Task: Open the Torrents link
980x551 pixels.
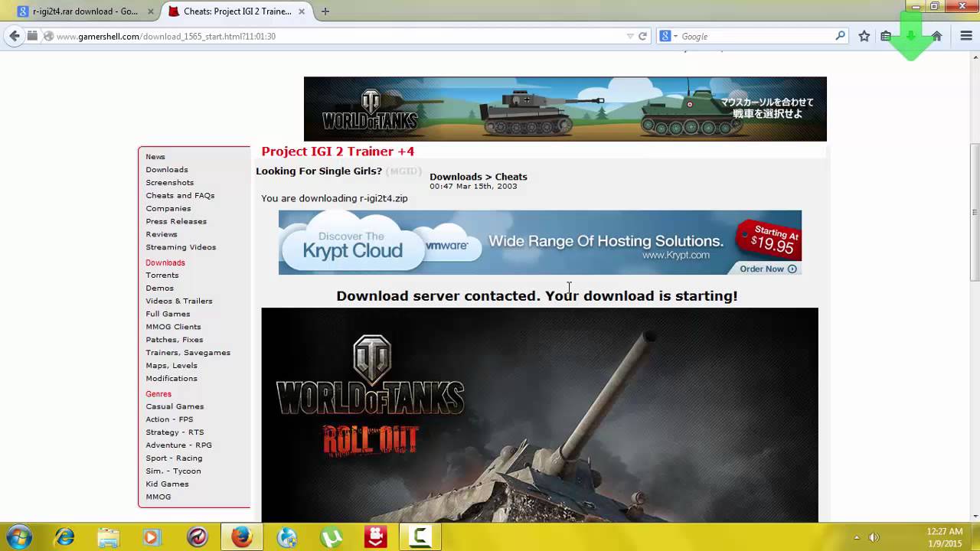Action: click(x=162, y=275)
